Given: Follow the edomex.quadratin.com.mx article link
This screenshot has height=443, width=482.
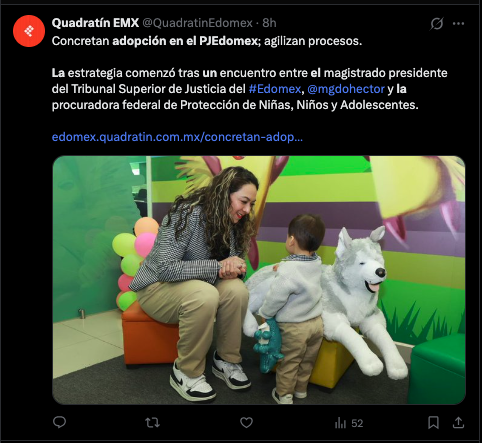Looking at the screenshot, I should [x=177, y=137].
